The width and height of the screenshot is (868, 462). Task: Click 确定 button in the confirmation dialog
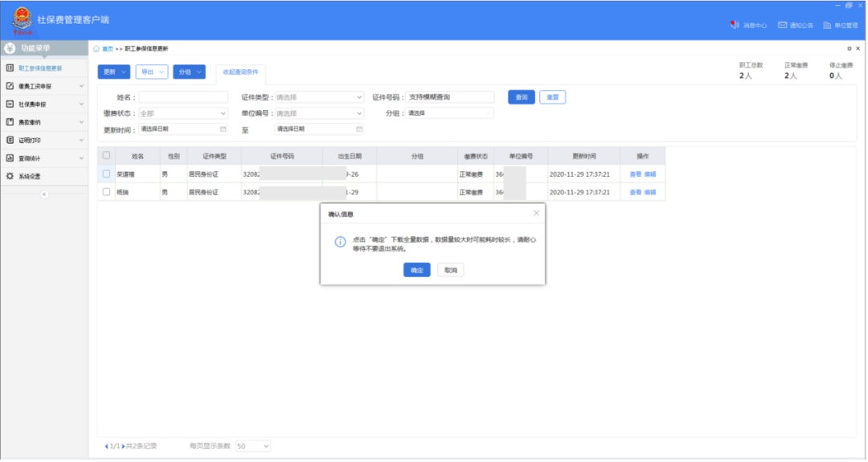[x=417, y=271]
